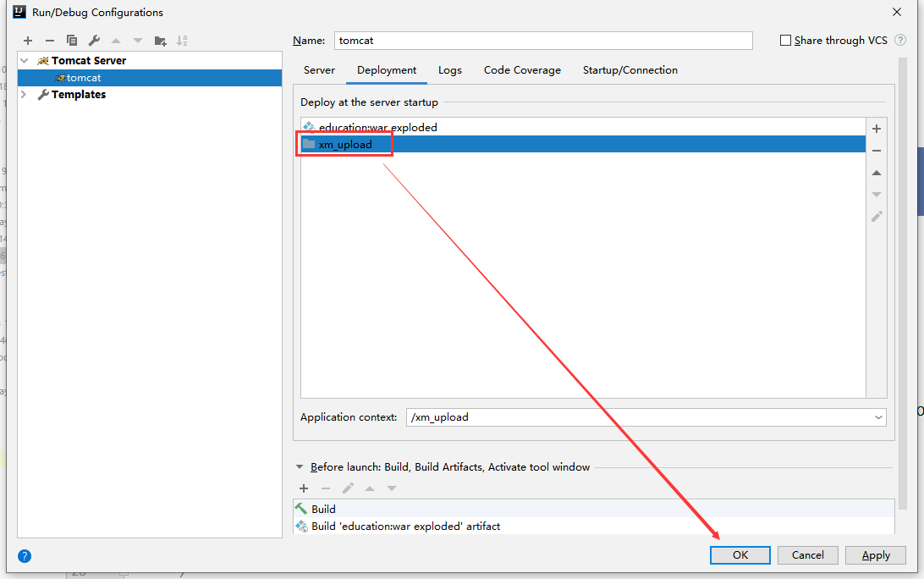The width and height of the screenshot is (924, 579).
Task: Move deployment item down in the list
Action: click(877, 195)
